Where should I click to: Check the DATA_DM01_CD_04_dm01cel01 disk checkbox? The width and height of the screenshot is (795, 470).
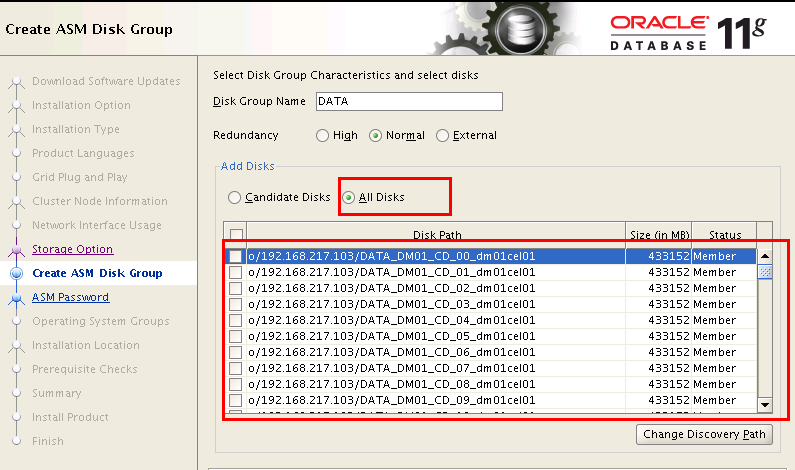pyautogui.click(x=235, y=320)
